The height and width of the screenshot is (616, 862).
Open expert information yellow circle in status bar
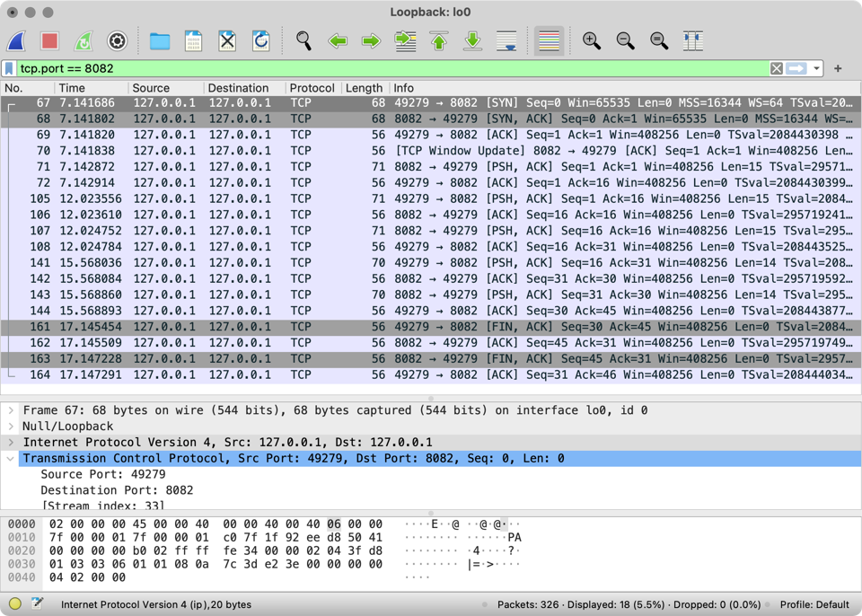[x=15, y=604]
